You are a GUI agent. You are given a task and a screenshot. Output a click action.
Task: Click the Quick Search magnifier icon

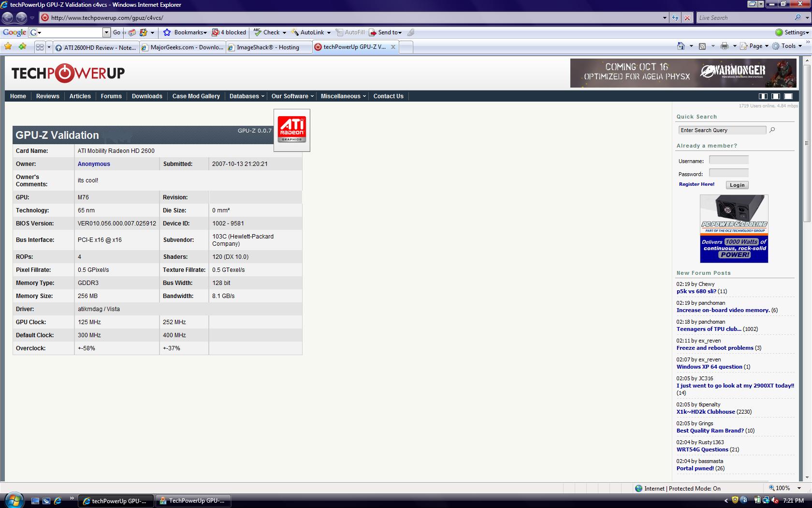tap(772, 130)
